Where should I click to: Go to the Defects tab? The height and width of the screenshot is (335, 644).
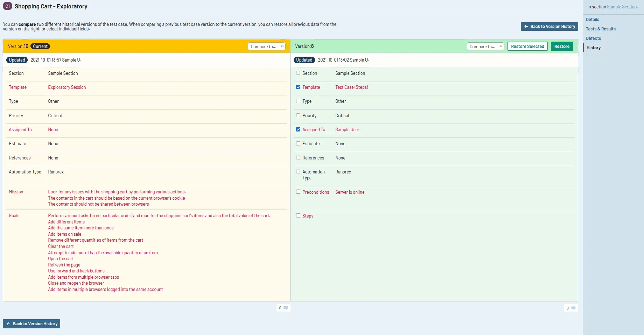tap(593, 38)
